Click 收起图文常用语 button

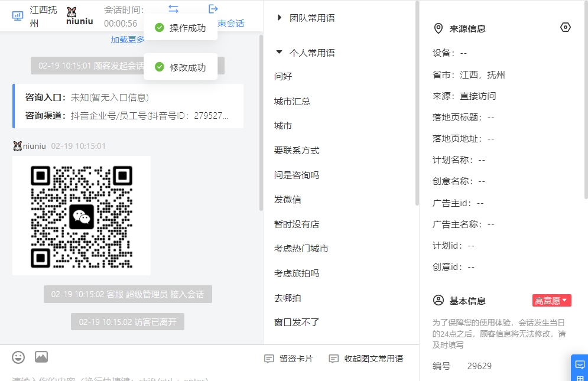point(366,359)
